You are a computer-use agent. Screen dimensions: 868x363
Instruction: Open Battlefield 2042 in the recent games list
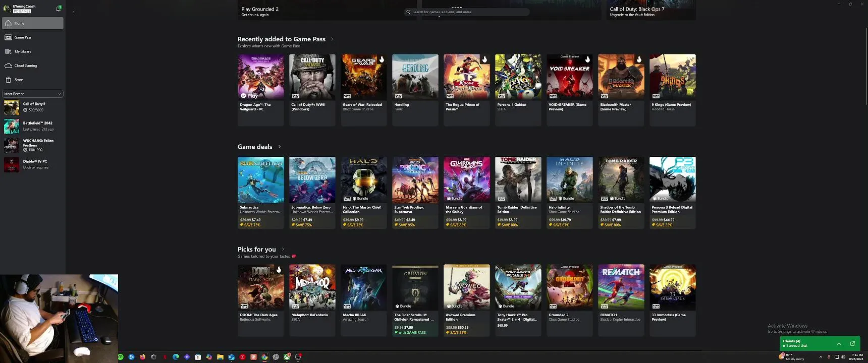[33, 126]
